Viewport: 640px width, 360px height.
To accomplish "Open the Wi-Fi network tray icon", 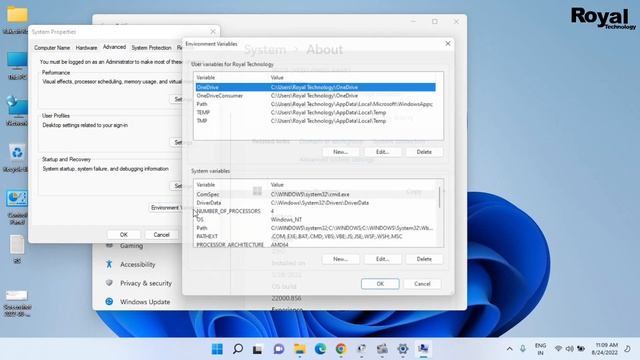I will pos(558,349).
